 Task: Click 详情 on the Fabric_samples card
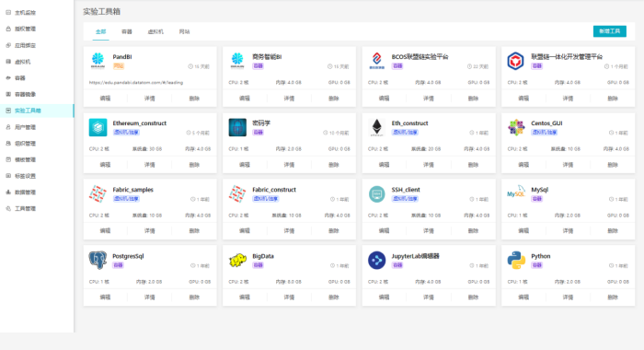pos(149,231)
